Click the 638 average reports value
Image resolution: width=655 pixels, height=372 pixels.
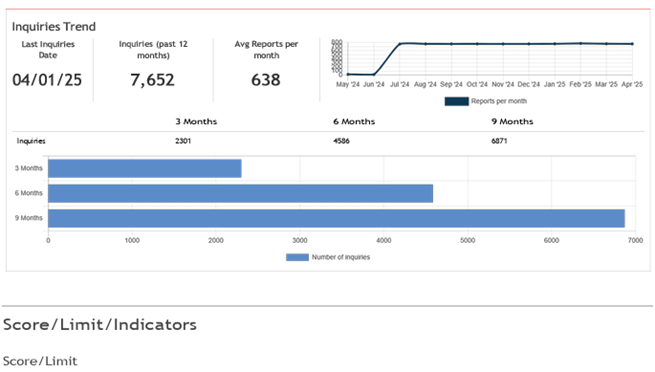(266, 80)
